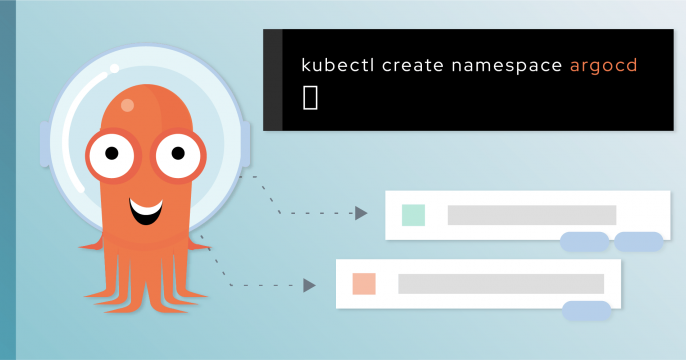Click the orange word argocd in terminal

click(x=603, y=66)
